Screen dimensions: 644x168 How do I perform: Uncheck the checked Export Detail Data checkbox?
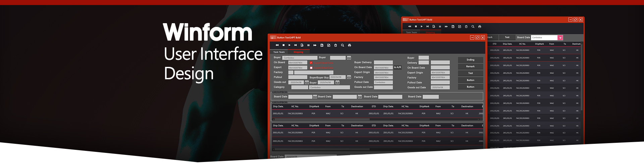(x=311, y=63)
